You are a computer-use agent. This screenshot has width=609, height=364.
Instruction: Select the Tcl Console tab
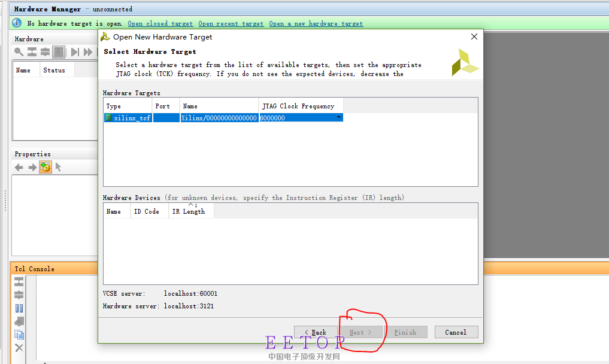34,269
